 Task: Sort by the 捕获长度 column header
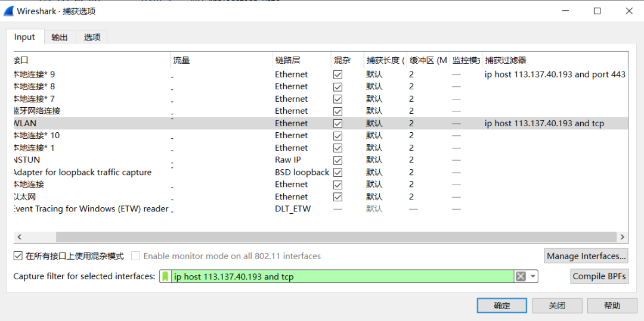point(386,61)
